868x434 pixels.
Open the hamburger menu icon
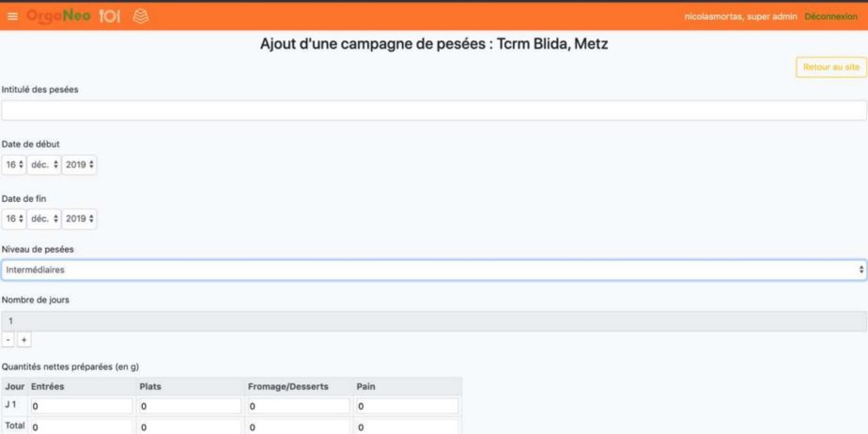coord(12,17)
